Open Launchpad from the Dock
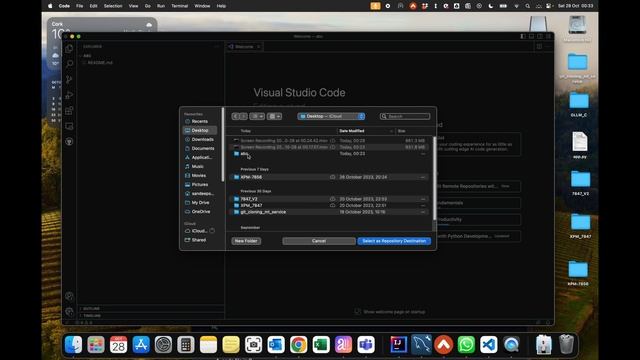Image resolution: width=640 pixels, height=360 pixels. [96, 345]
